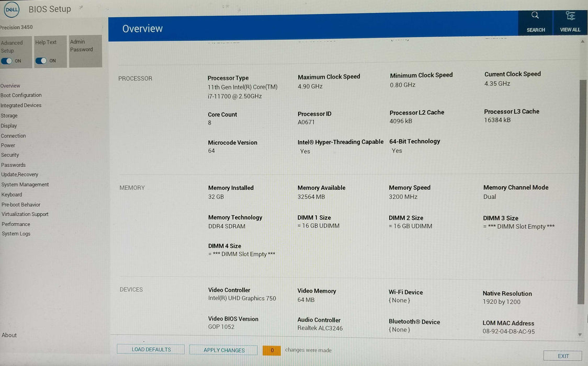Click the Dell logo icon

[12, 9]
